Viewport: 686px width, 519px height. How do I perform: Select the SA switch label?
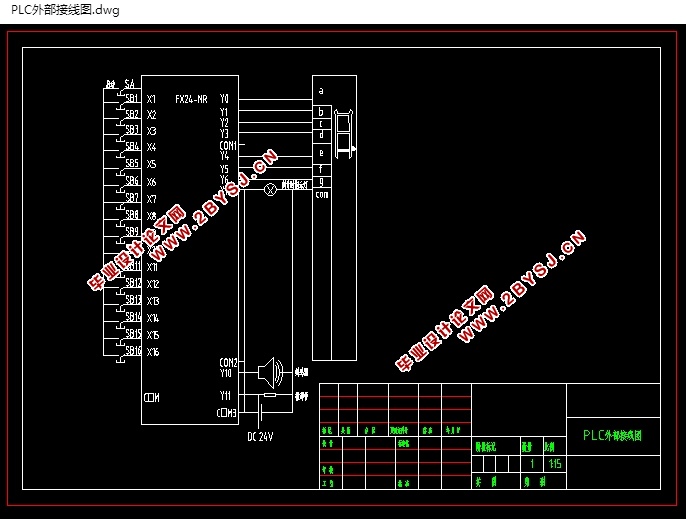click(x=130, y=84)
